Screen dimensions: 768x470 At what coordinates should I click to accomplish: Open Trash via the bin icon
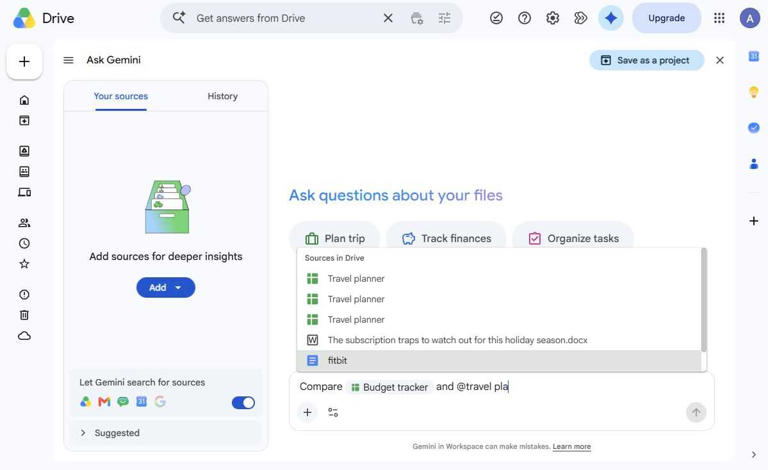(24, 315)
